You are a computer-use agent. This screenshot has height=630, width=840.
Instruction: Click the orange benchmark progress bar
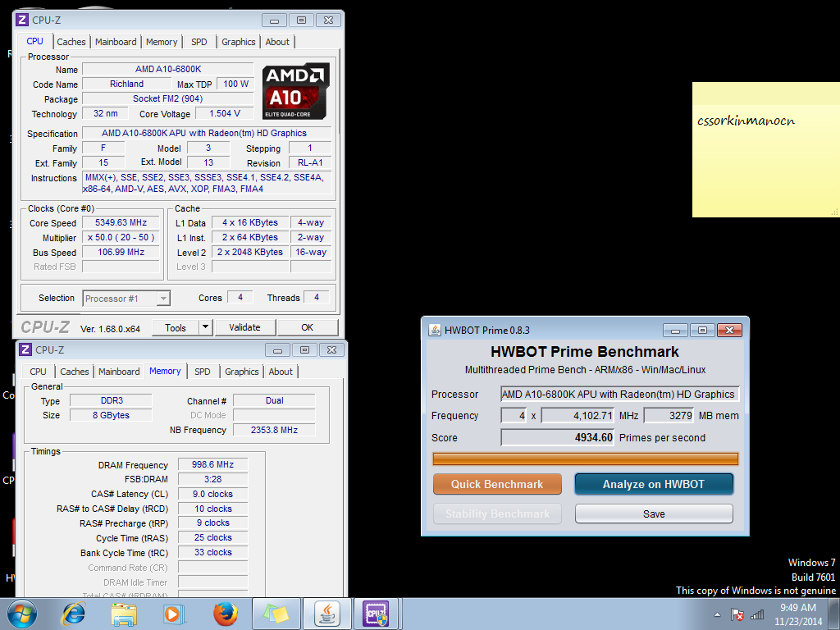[585, 459]
